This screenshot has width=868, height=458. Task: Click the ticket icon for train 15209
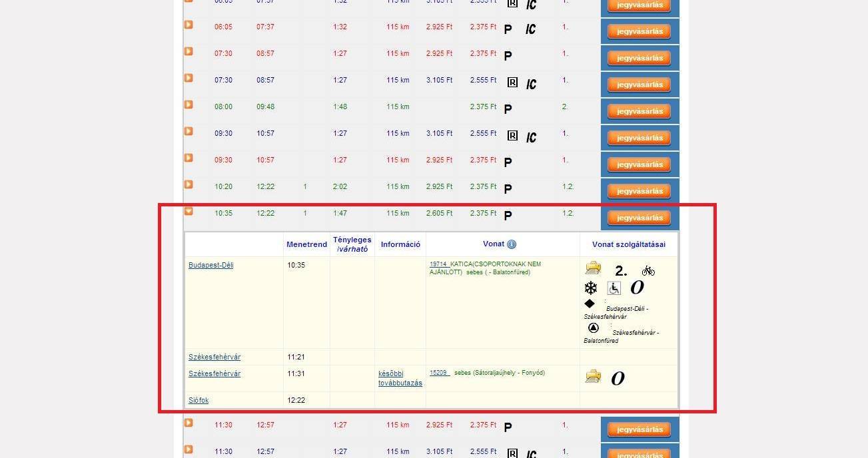[593, 377]
